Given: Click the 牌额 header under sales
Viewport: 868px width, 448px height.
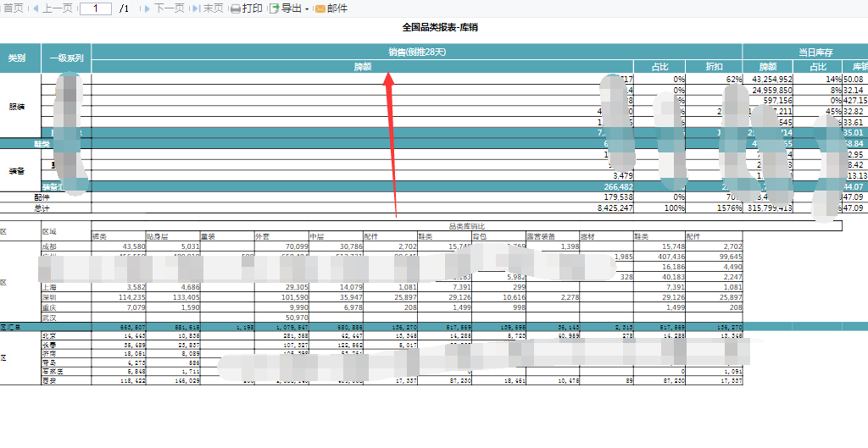Looking at the screenshot, I should [363, 66].
